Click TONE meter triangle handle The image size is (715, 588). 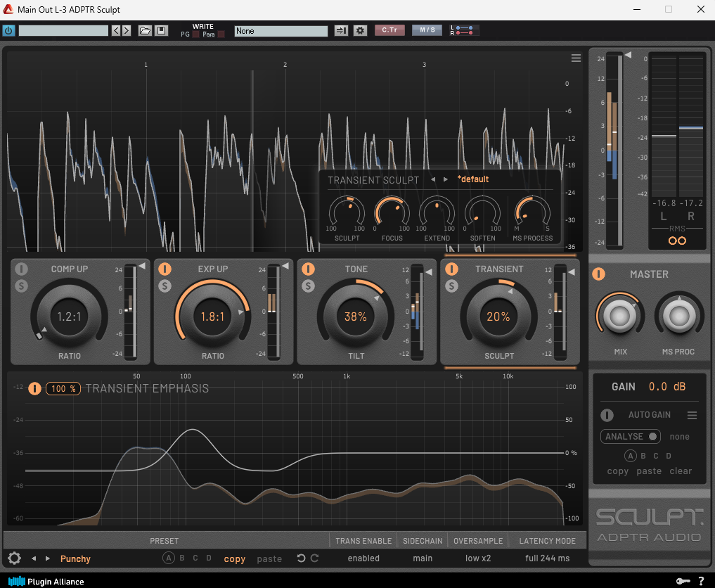[429, 272]
